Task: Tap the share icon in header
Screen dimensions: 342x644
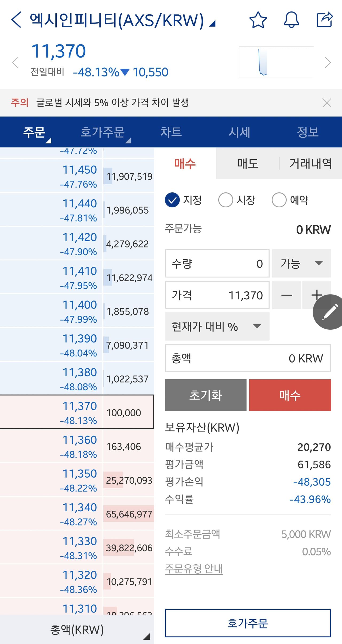Action: pos(324,20)
